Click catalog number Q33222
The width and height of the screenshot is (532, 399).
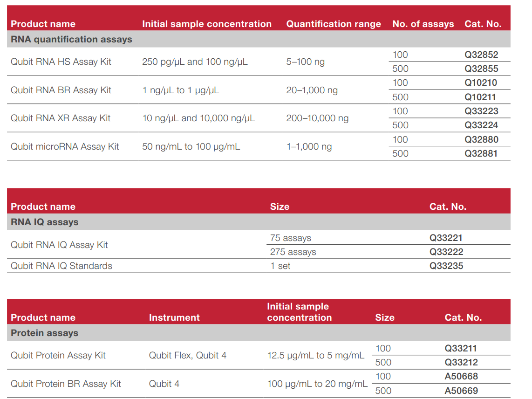tap(446, 252)
